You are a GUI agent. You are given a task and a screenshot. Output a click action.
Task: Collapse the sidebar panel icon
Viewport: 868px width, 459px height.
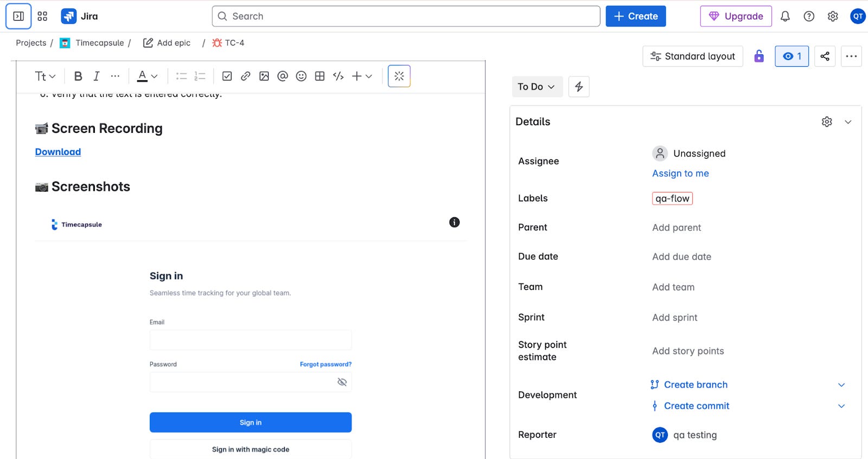pos(18,16)
